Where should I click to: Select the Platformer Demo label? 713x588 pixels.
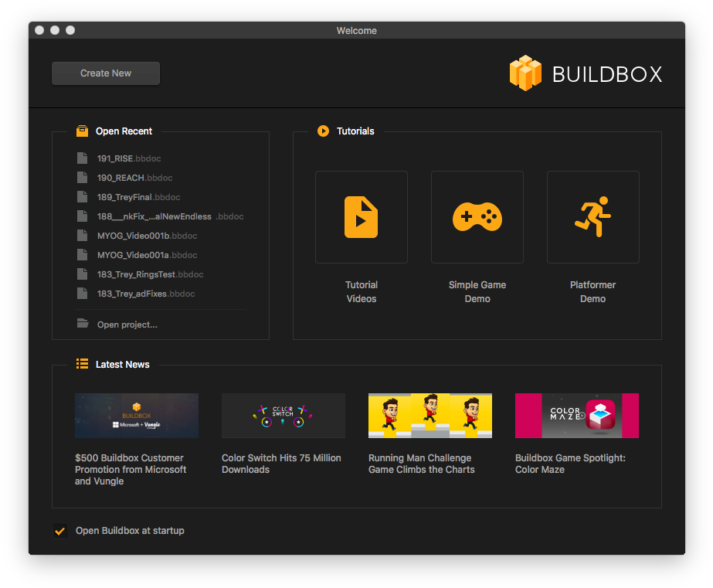click(593, 291)
